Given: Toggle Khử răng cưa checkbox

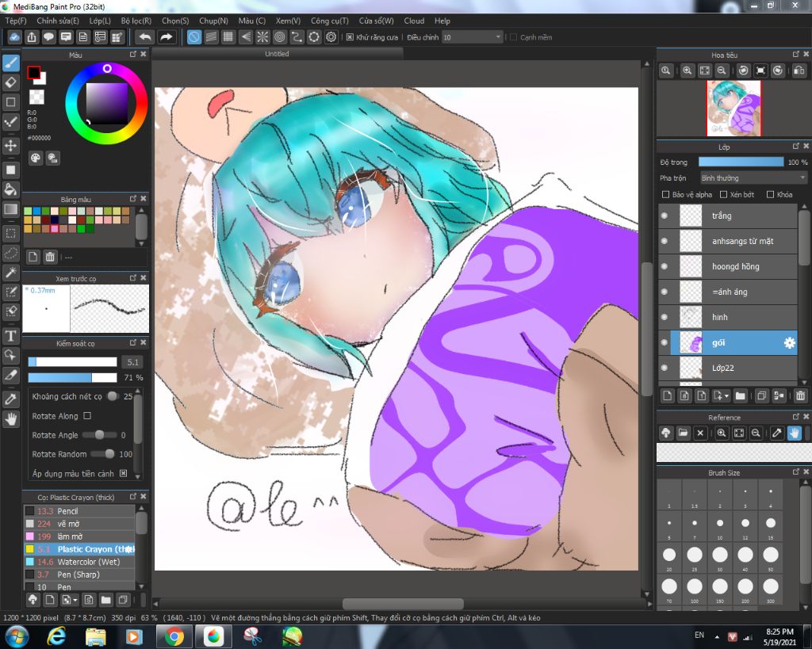Looking at the screenshot, I should coord(350,37).
